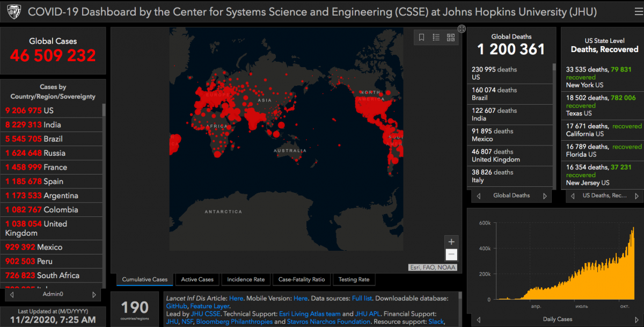
Task: Go to next view with Admin0 right arrow
Action: point(94,295)
